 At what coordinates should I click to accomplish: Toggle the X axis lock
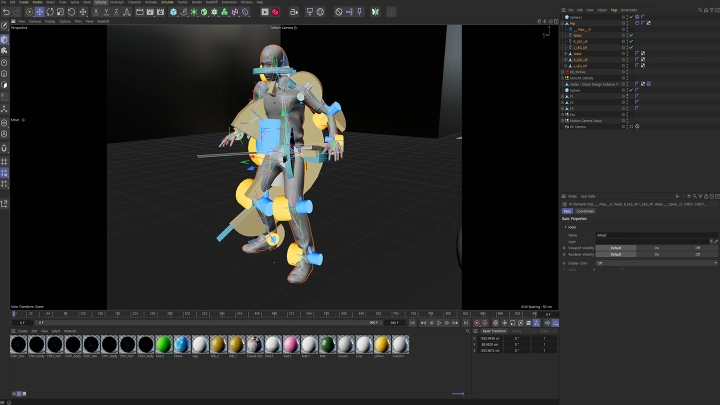[x=96, y=12]
